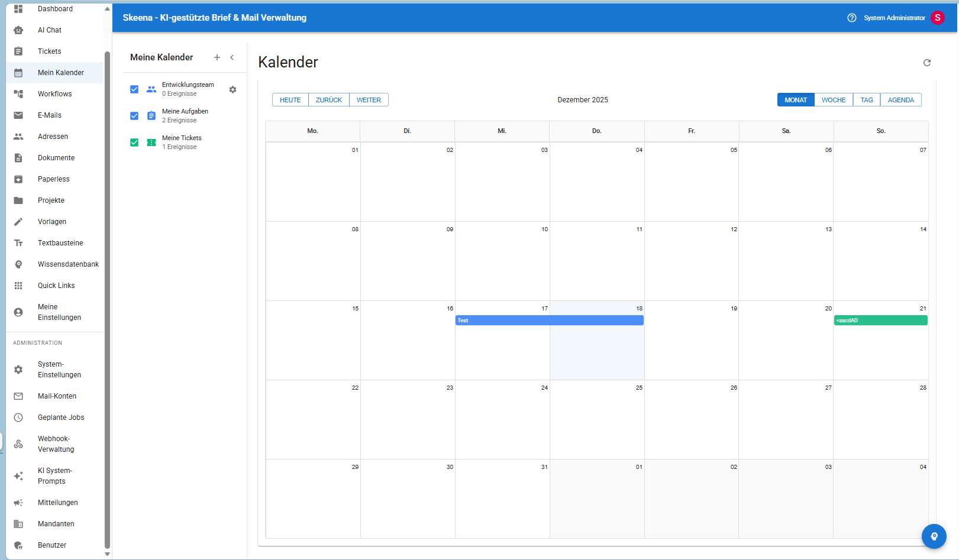The image size is (959, 560).
Task: Go to next month with WEITER
Action: (369, 99)
